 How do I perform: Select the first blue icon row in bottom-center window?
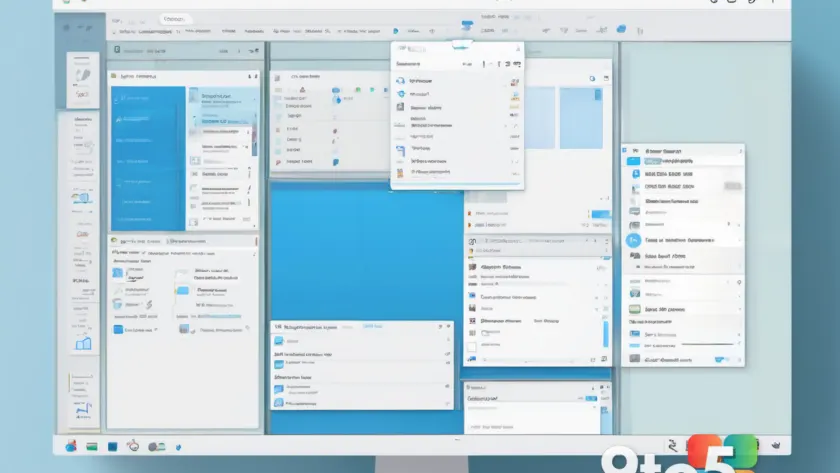point(362,341)
